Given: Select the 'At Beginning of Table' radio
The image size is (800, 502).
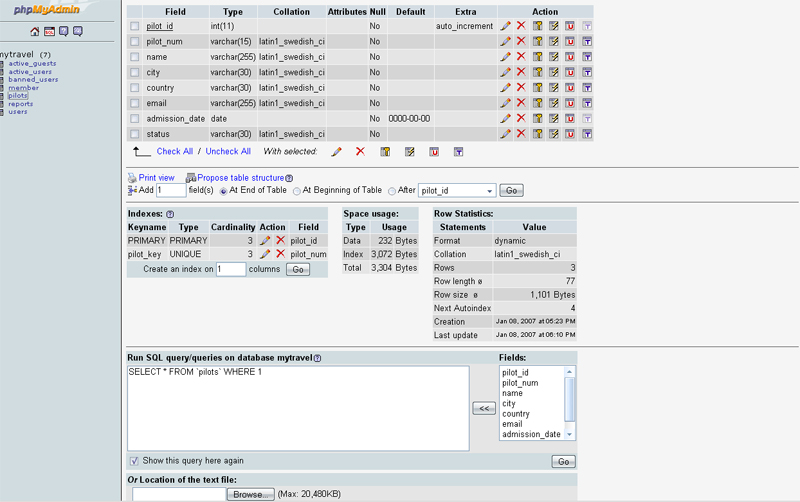Looking at the screenshot, I should pyautogui.click(x=297, y=191).
